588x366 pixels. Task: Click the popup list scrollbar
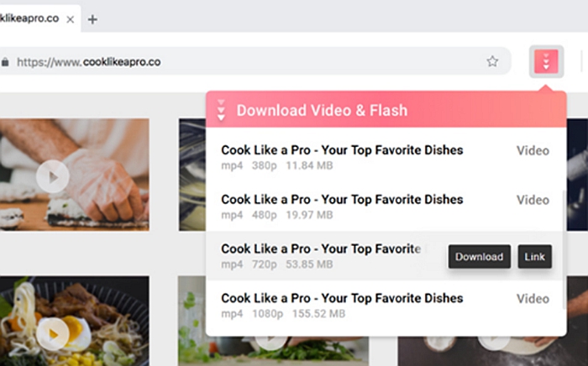[564, 249]
